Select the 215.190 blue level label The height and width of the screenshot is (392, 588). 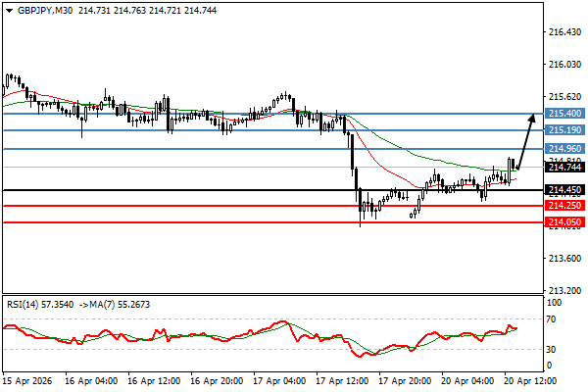tap(565, 130)
